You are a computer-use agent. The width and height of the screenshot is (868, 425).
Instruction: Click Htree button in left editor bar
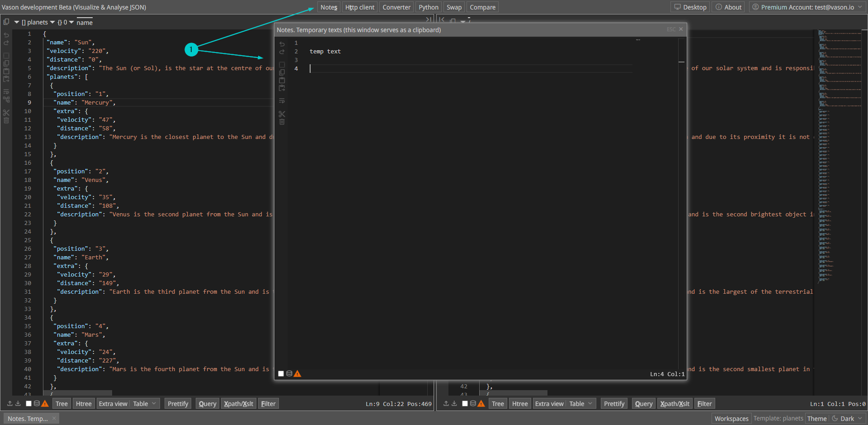click(x=84, y=404)
